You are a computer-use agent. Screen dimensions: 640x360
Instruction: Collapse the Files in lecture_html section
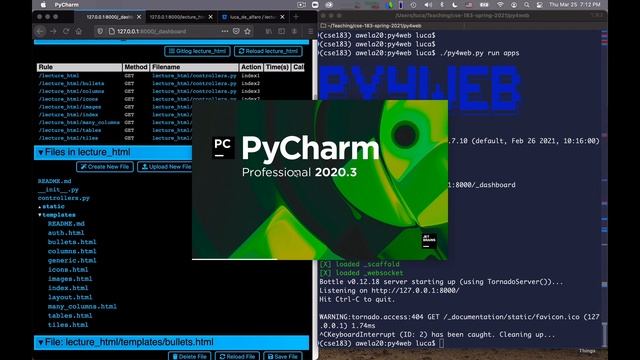[x=41, y=152]
